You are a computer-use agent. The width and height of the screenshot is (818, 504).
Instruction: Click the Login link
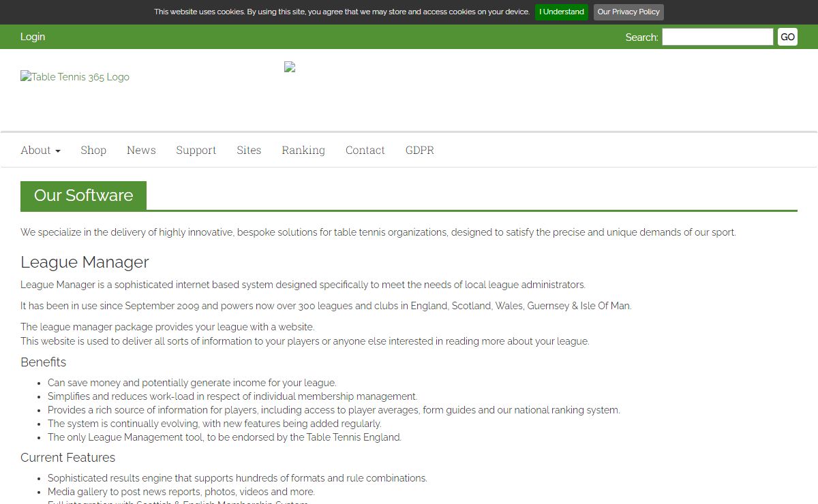click(x=33, y=37)
